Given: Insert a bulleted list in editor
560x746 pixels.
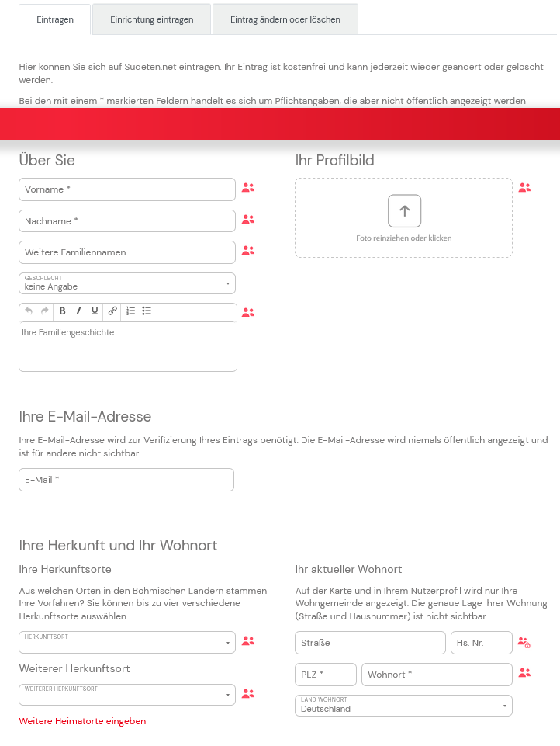Looking at the screenshot, I should 147,311.
